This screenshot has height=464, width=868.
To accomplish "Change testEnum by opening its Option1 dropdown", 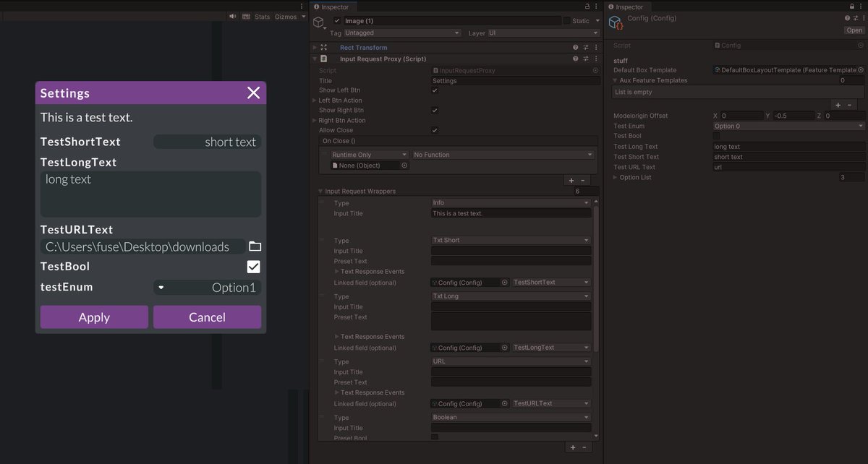I will (208, 288).
